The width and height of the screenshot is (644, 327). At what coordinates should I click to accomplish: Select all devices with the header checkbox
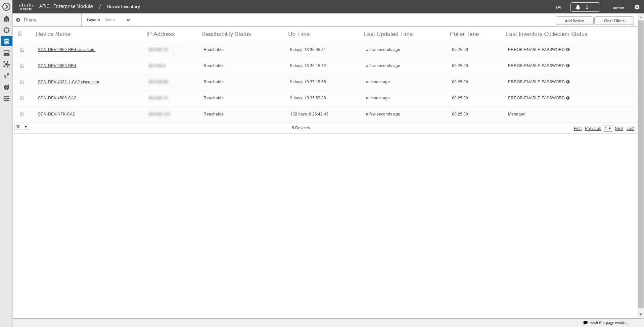[x=20, y=34]
